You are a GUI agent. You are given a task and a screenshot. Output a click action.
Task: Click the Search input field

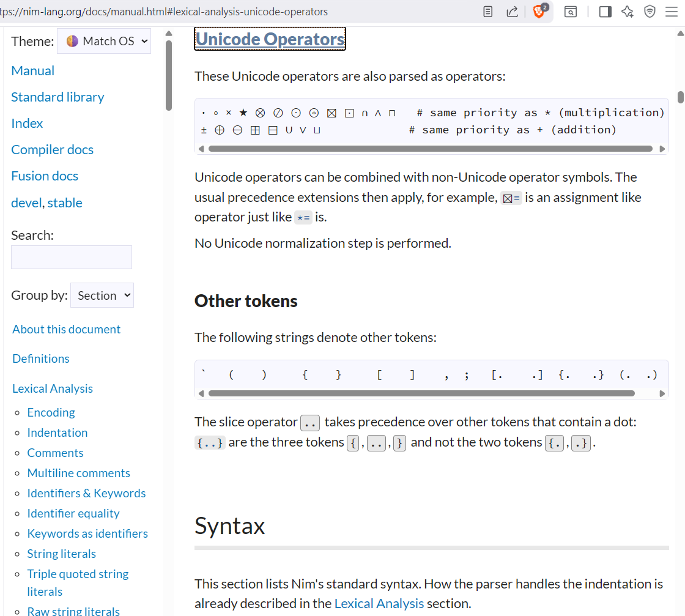tap(72, 257)
